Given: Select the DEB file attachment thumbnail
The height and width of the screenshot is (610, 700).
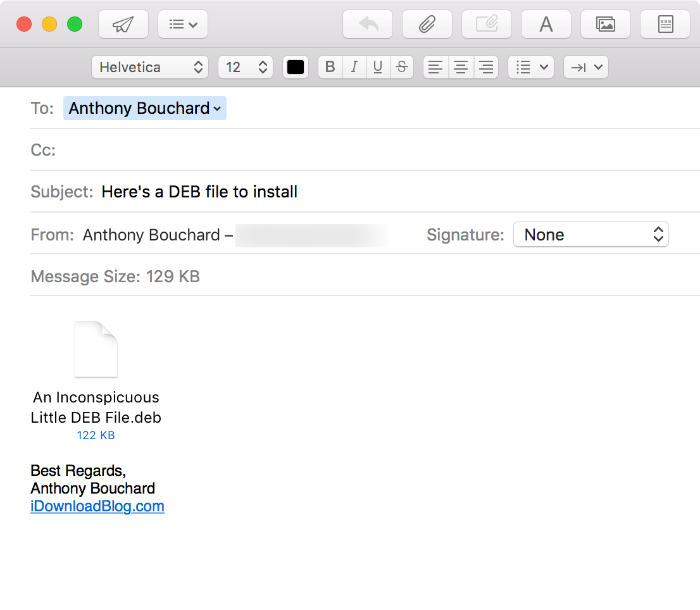Looking at the screenshot, I should coord(96,349).
